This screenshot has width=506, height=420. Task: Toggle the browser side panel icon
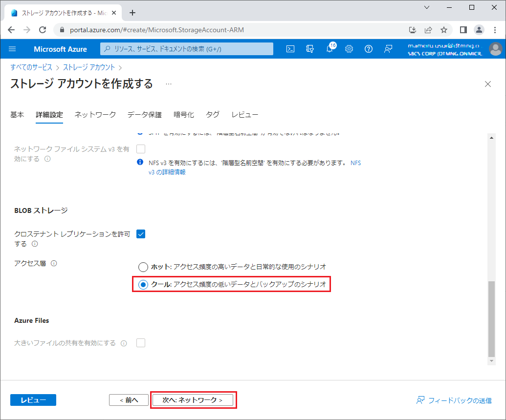click(x=463, y=30)
